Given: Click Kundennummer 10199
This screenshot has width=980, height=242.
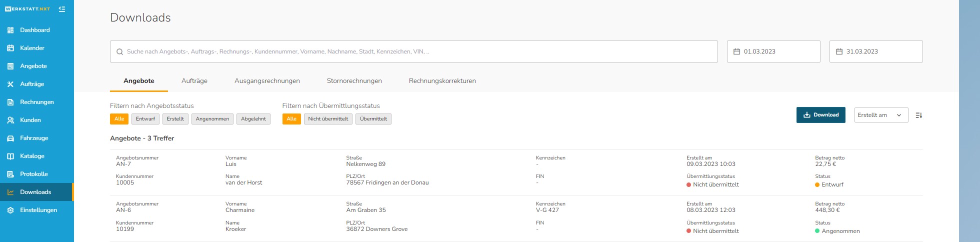Looking at the screenshot, I should coord(125,229).
